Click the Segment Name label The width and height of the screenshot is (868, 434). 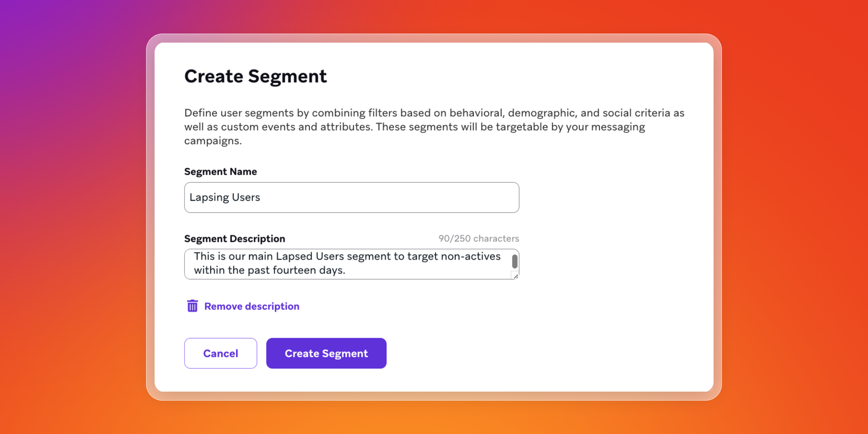point(221,171)
